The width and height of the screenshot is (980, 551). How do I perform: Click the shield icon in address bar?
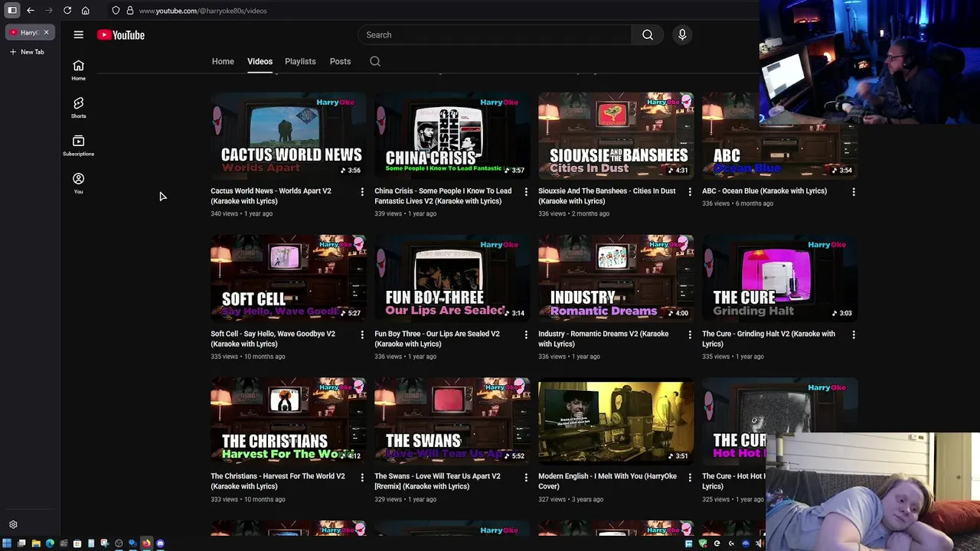[116, 11]
